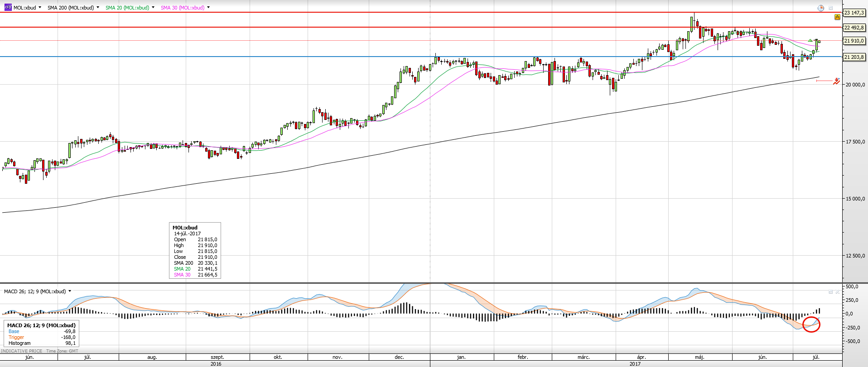Screen dimensions: 868x367
Task: Click the 'febr.' month on time axis
Action: (x=523, y=357)
